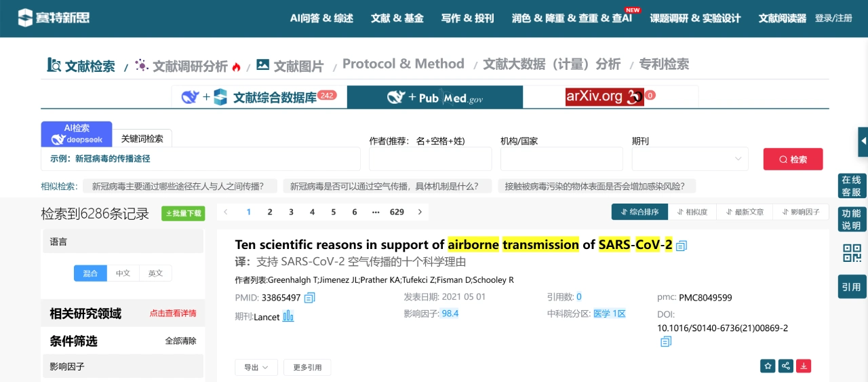
Task: Expand the 导出 export dropdown
Action: click(256, 367)
